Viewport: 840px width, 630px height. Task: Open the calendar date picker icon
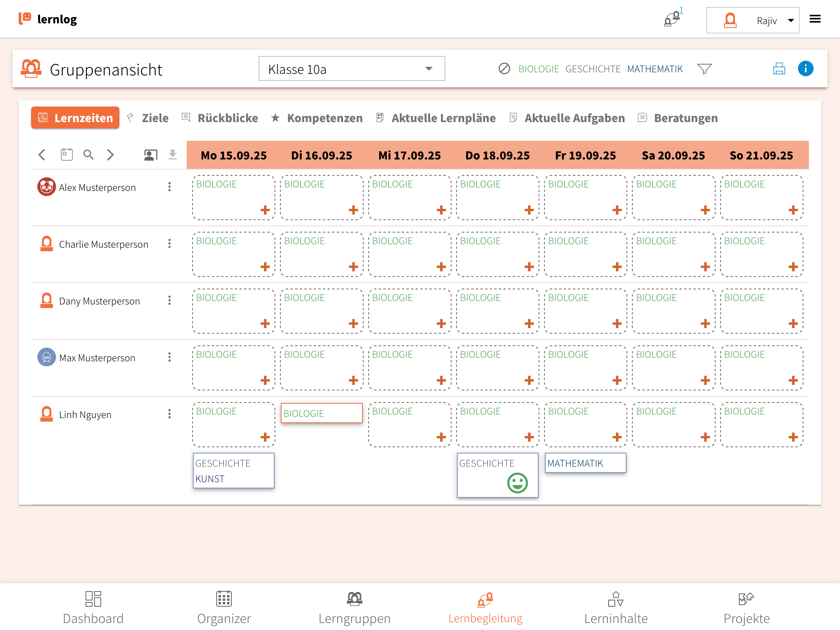pyautogui.click(x=66, y=155)
